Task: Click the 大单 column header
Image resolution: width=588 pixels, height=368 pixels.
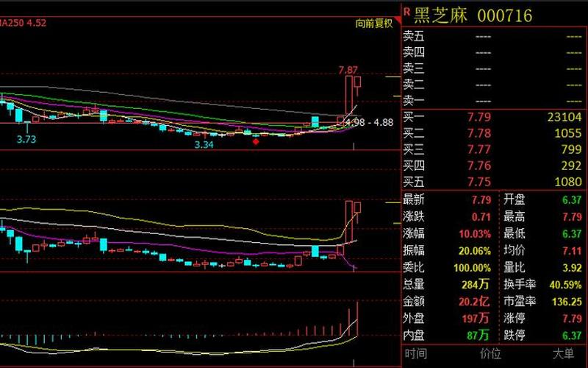Action: (x=564, y=354)
